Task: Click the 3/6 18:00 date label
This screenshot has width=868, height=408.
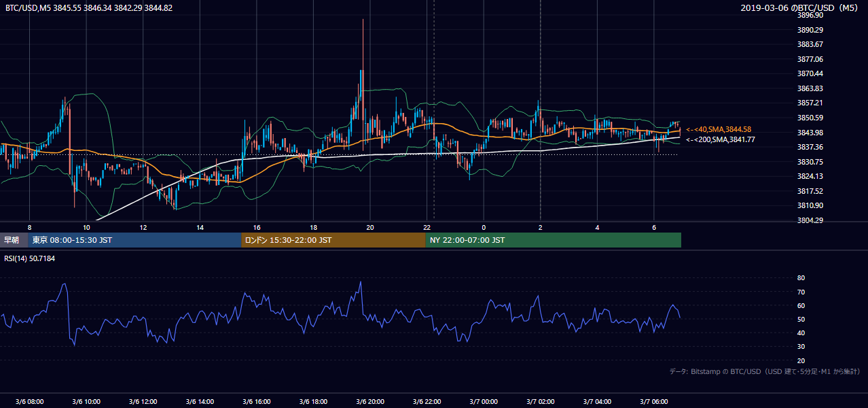Action: click(313, 402)
